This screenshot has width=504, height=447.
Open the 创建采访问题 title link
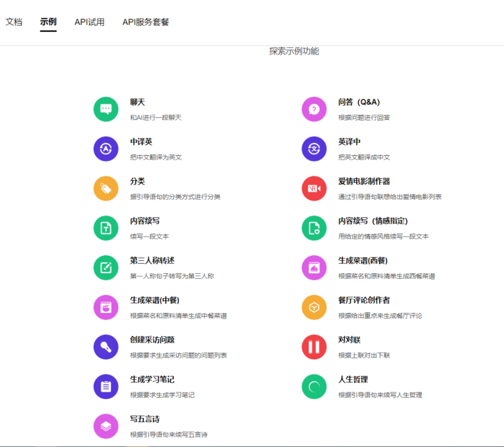[x=152, y=340]
